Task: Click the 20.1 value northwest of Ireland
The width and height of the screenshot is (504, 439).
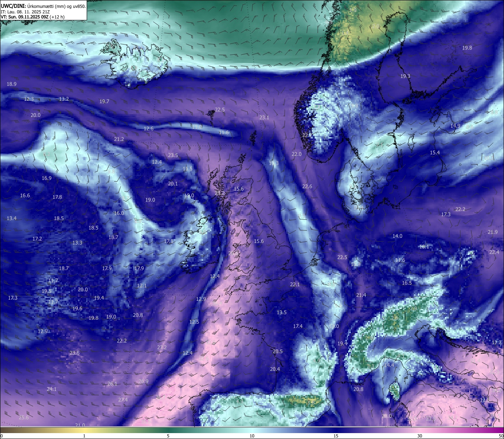Action: [x=173, y=183]
